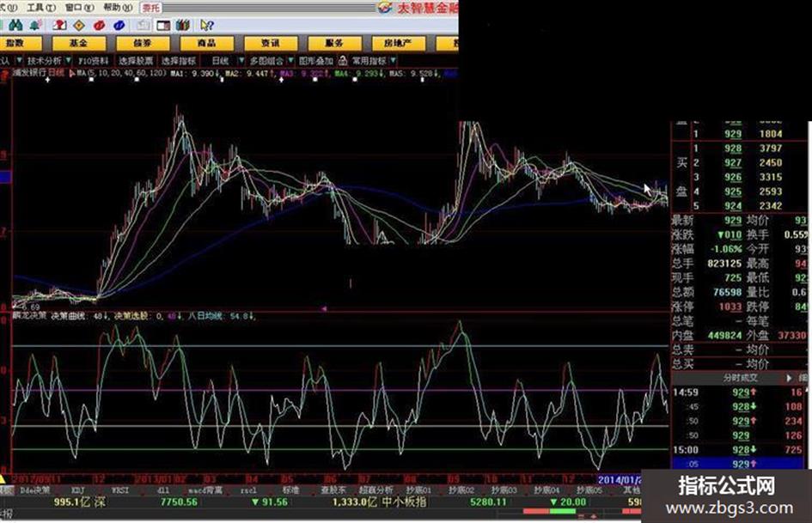Screen dimensions: 812x523
Task: Click the yellow 房地产 button
Action: [x=398, y=44]
